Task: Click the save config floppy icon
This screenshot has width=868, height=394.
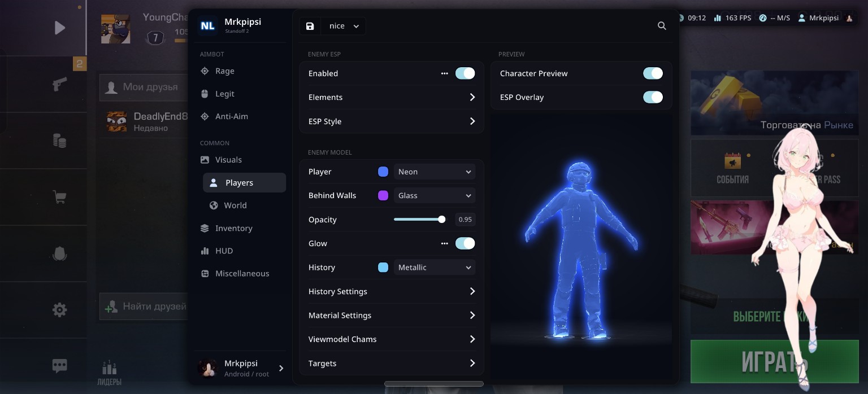Action: [310, 26]
